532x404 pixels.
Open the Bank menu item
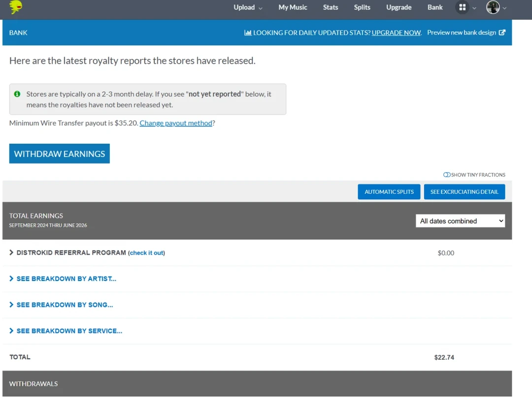point(435,7)
